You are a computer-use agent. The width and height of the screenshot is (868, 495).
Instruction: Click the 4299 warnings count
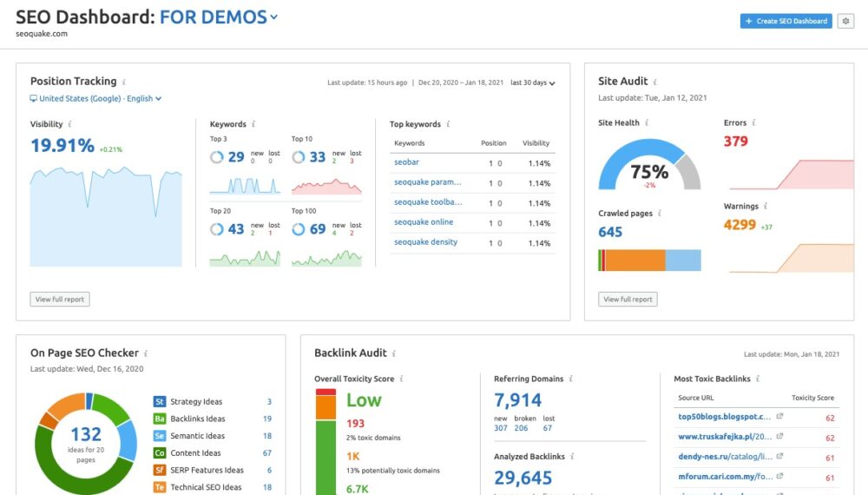tap(740, 224)
